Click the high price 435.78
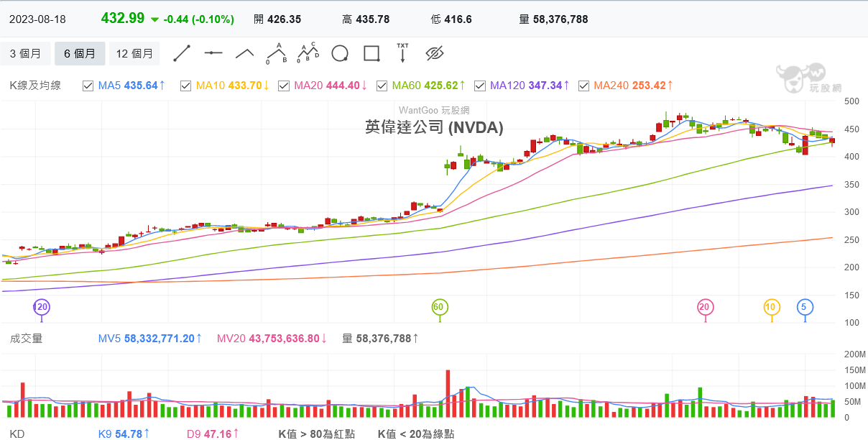Viewport: 868px width, 440px height. click(373, 19)
